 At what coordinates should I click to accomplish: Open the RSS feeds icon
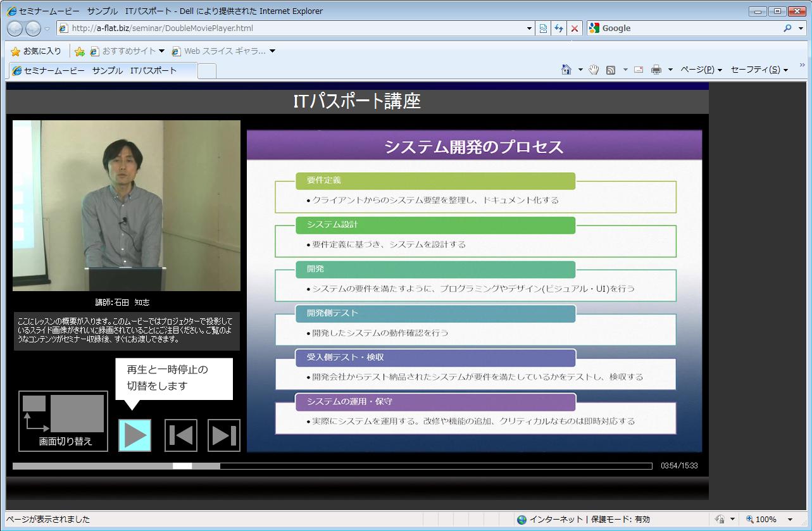coord(611,70)
